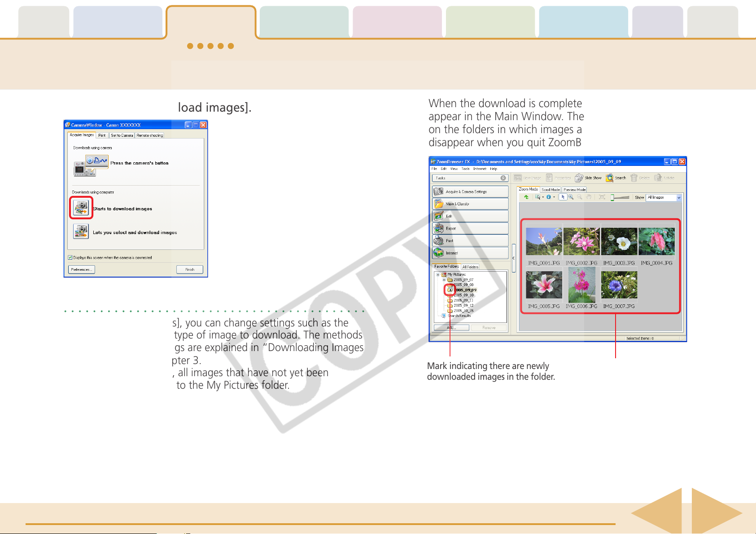The width and height of the screenshot is (756, 534).
Task: Collapse the Tasks panel chevron
Action: pyautogui.click(x=503, y=178)
